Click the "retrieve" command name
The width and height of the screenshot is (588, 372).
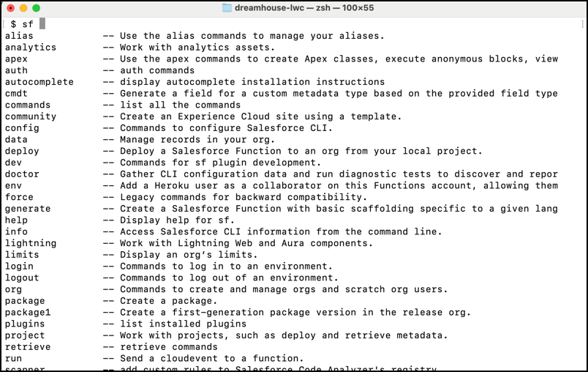coord(27,347)
